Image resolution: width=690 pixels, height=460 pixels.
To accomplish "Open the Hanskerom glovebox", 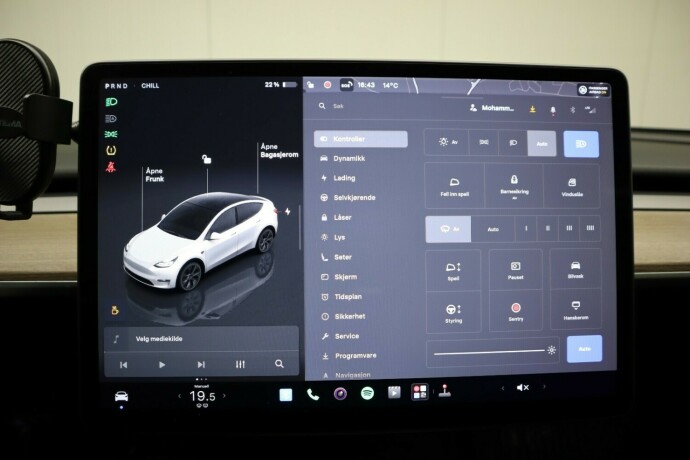I will [576, 309].
